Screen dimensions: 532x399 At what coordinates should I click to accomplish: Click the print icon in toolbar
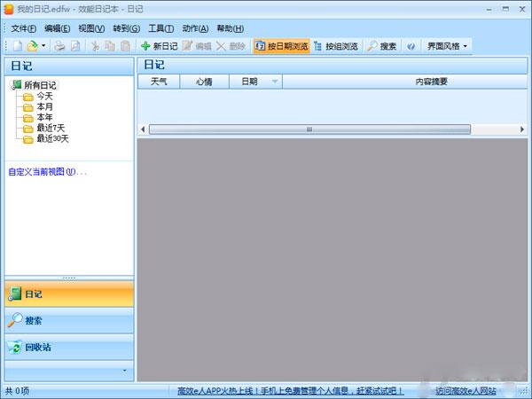point(59,45)
